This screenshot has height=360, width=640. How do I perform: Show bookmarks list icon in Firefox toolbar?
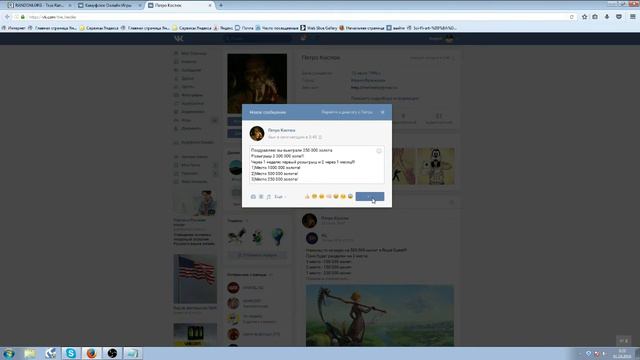pyautogui.click(x=595, y=17)
